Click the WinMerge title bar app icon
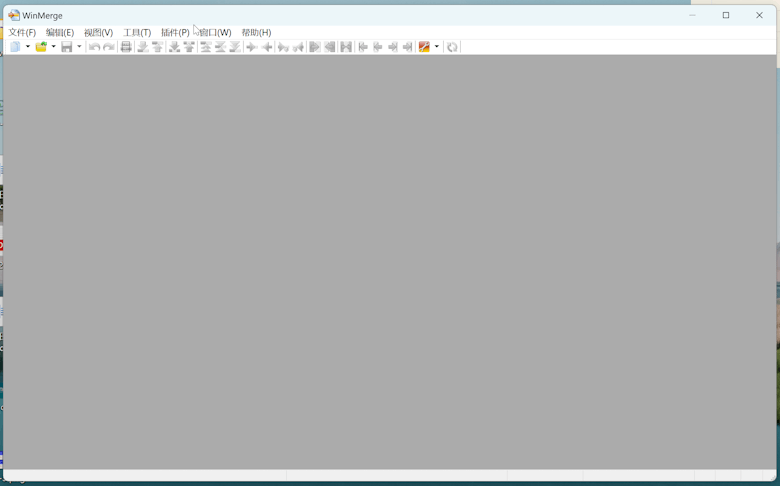 point(14,15)
